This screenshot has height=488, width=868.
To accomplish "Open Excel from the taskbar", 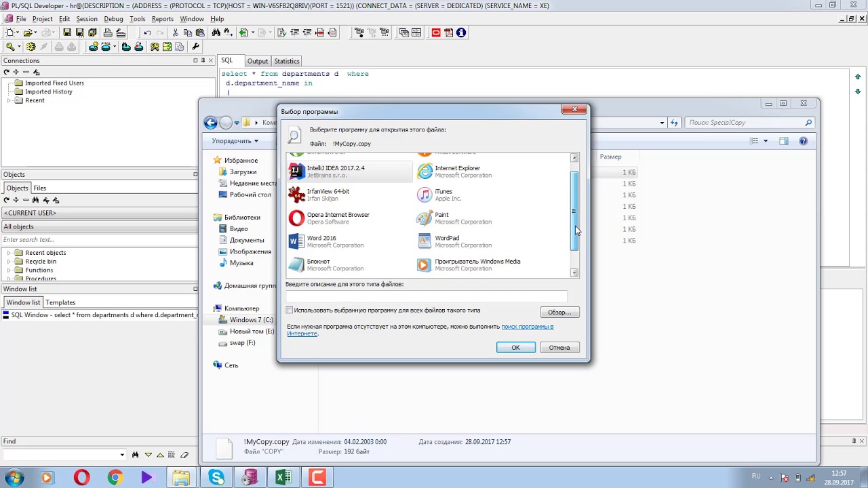I will (x=283, y=478).
